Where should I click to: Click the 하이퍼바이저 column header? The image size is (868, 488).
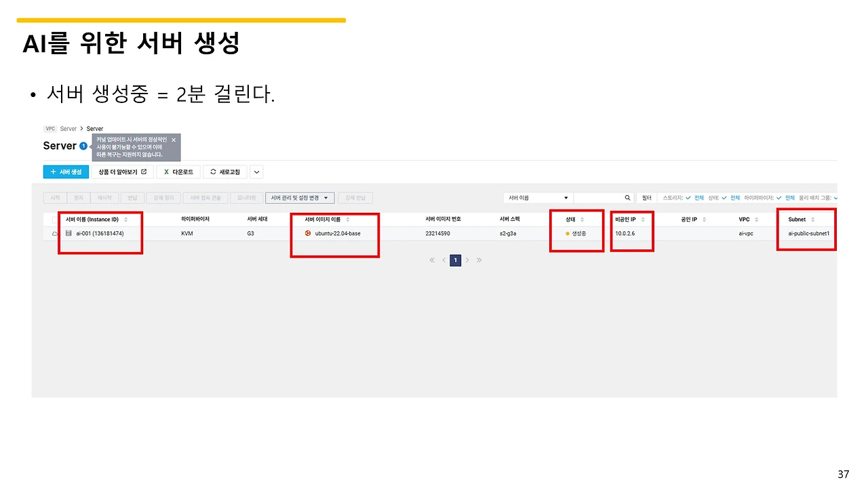click(x=195, y=220)
